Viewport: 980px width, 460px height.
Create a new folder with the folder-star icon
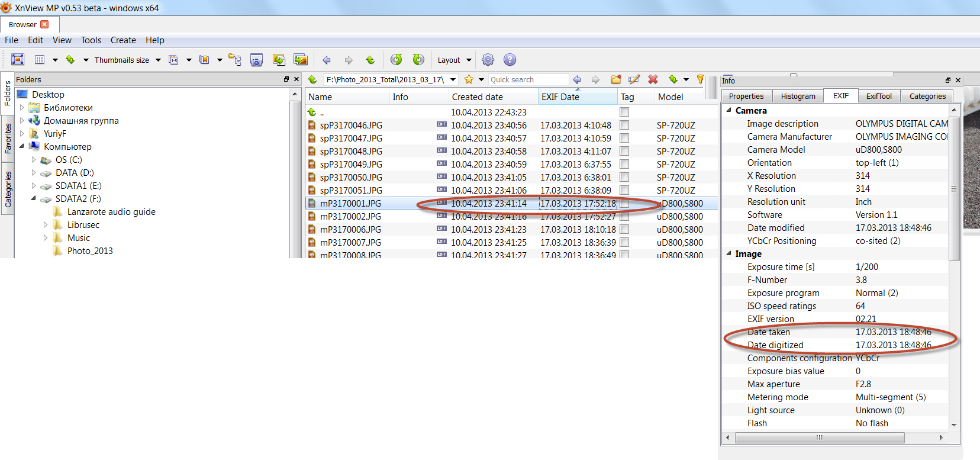point(616,79)
